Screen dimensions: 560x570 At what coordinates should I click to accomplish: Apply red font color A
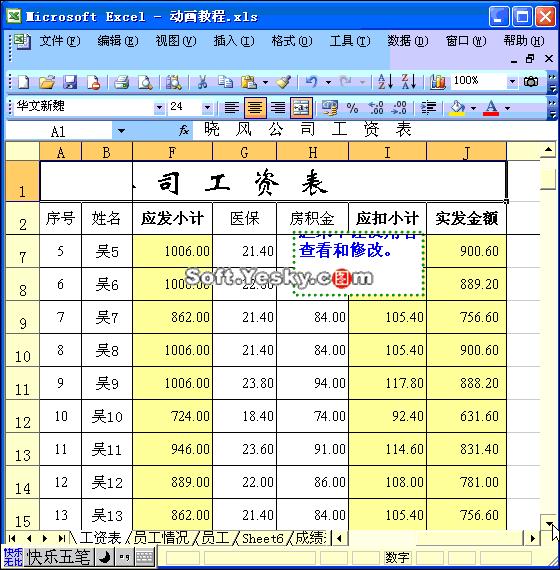point(491,108)
